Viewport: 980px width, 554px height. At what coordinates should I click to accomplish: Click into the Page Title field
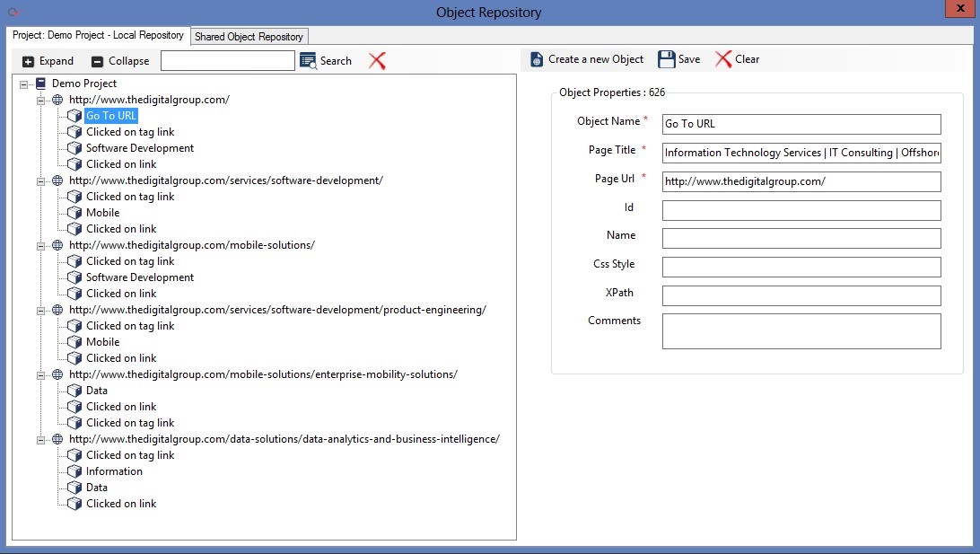801,153
